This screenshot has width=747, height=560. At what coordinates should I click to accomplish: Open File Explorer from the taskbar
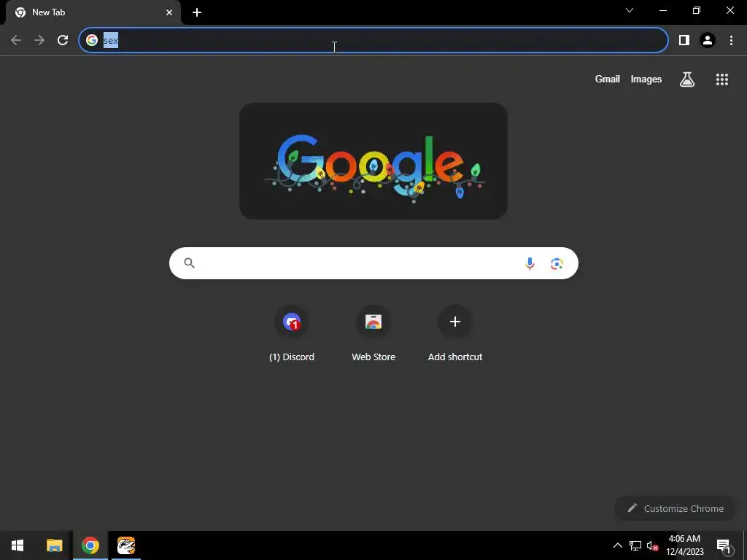[x=54, y=545]
